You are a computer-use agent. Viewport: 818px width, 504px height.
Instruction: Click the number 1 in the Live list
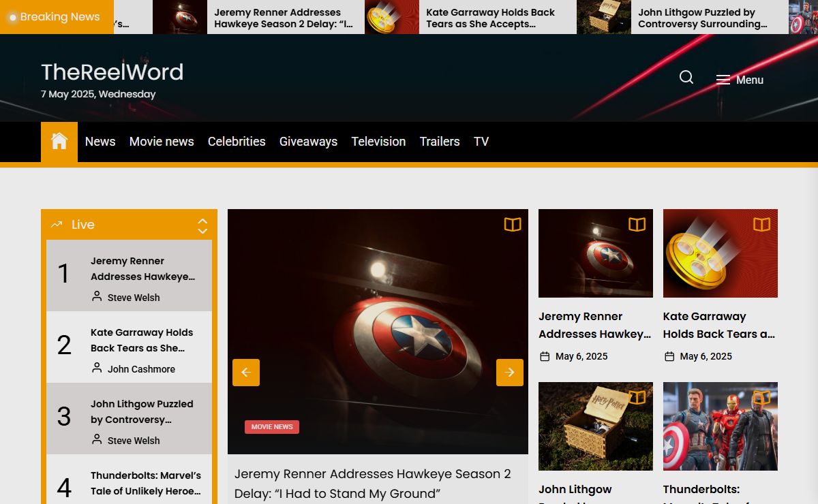63,274
